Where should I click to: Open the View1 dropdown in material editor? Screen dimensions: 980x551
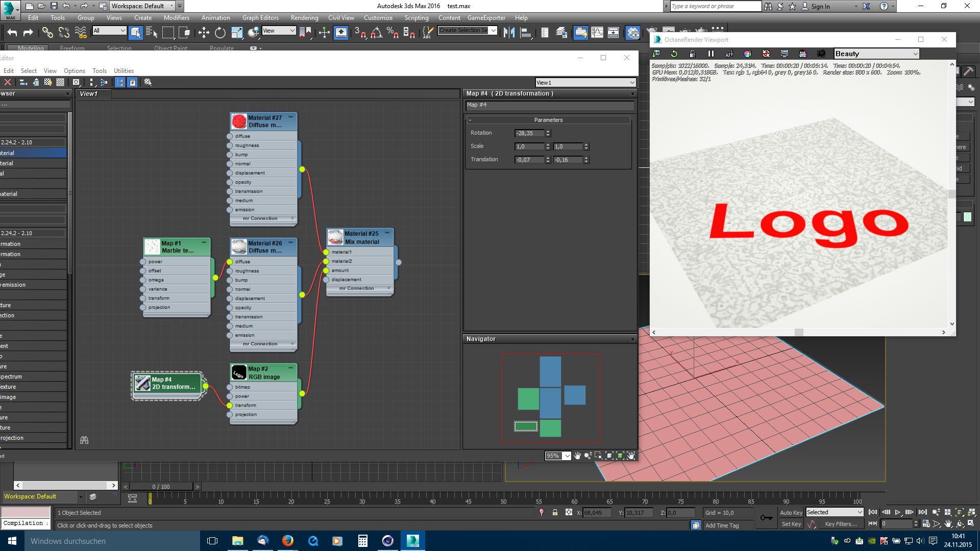coord(585,83)
